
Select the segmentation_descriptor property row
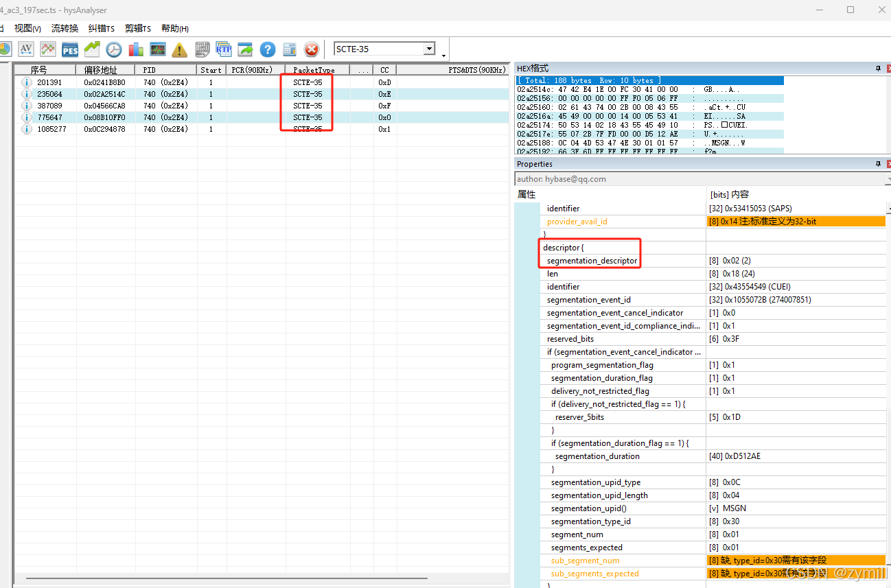coord(713,261)
